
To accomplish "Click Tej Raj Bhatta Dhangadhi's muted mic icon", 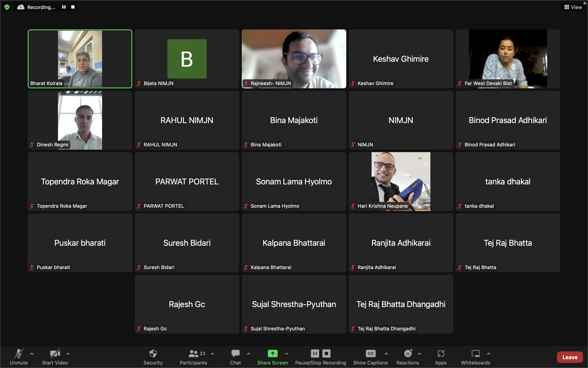I will [353, 329].
